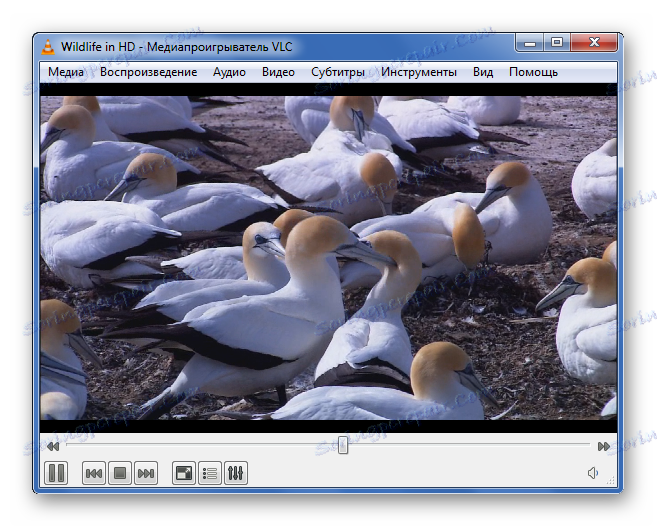657x527 pixels.
Task: Mute audio with speaker icon
Action: 593,473
